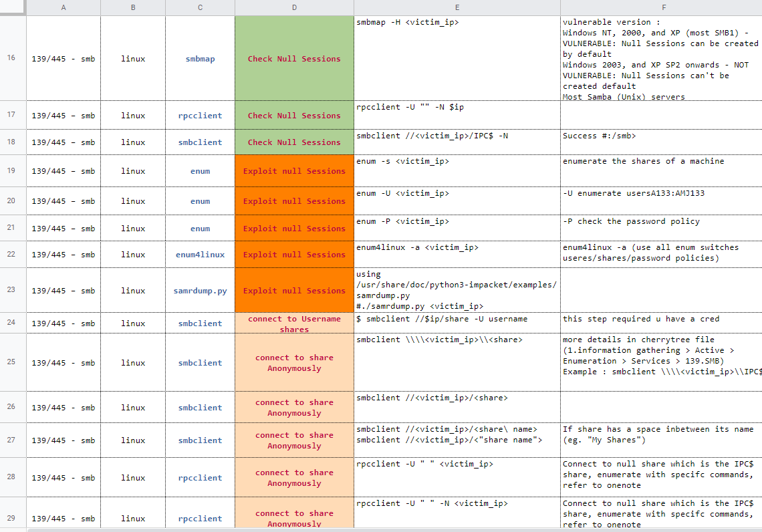Click the 'linux' cell in row 25
Viewport: 762px width, 532px height.
[x=133, y=362]
